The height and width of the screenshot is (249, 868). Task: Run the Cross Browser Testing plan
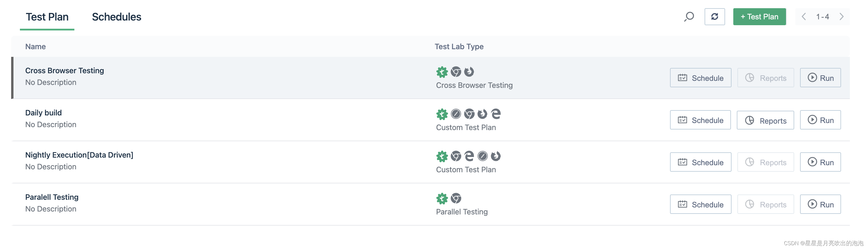coord(820,78)
